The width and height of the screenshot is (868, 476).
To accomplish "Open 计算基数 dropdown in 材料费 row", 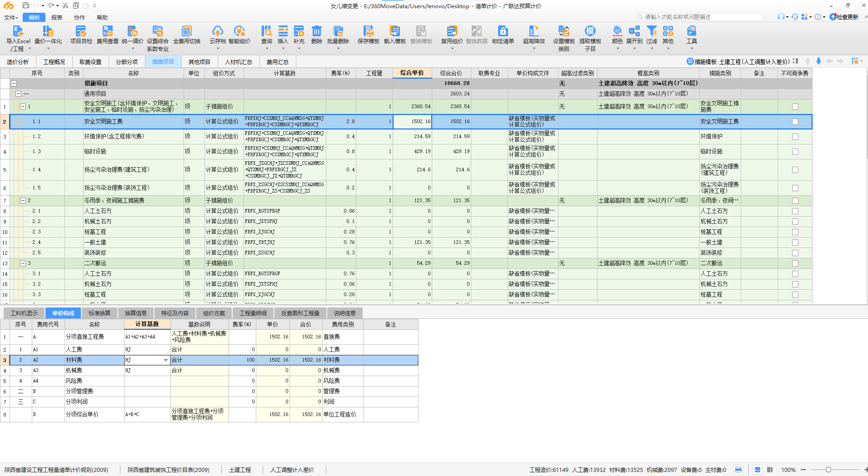I will pos(166,360).
